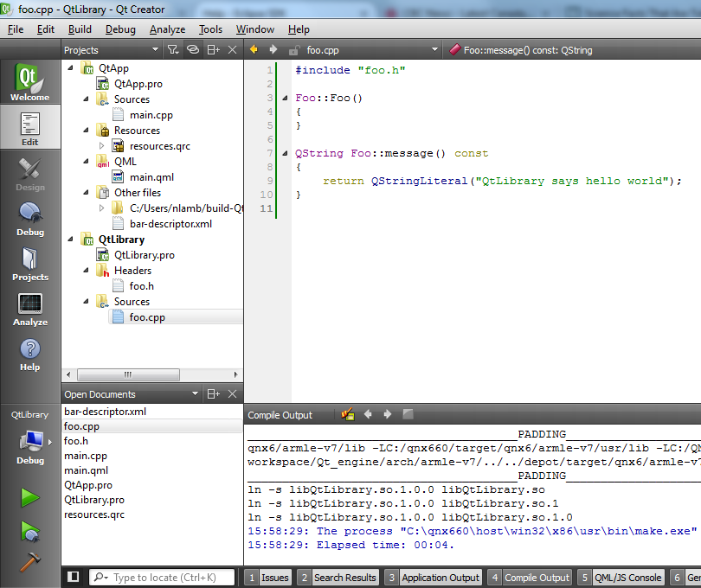
Task: Expand the resources.qrc tree item
Action: pyautogui.click(x=102, y=146)
